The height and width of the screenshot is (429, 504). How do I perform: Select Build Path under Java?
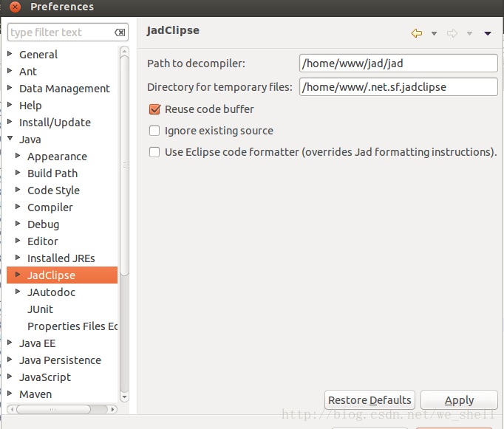coord(52,174)
